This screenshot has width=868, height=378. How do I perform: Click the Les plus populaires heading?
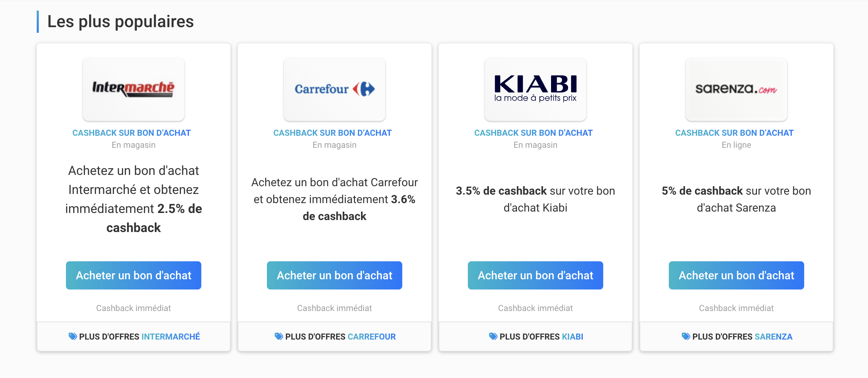point(121,22)
